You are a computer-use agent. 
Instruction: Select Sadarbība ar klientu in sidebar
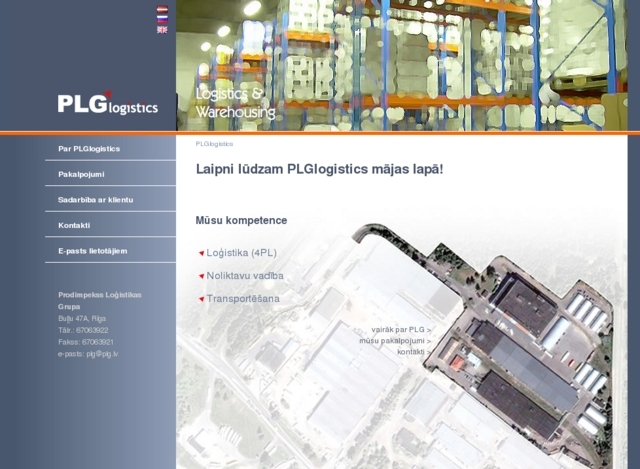96,200
